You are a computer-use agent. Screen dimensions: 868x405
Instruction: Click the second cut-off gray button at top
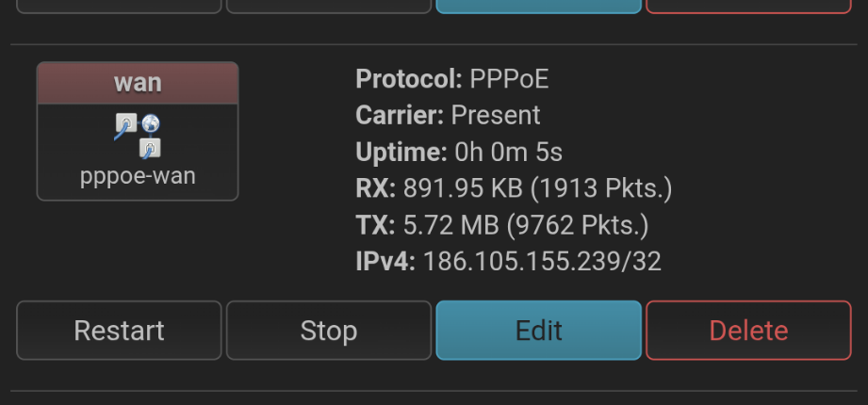tap(328, 6)
